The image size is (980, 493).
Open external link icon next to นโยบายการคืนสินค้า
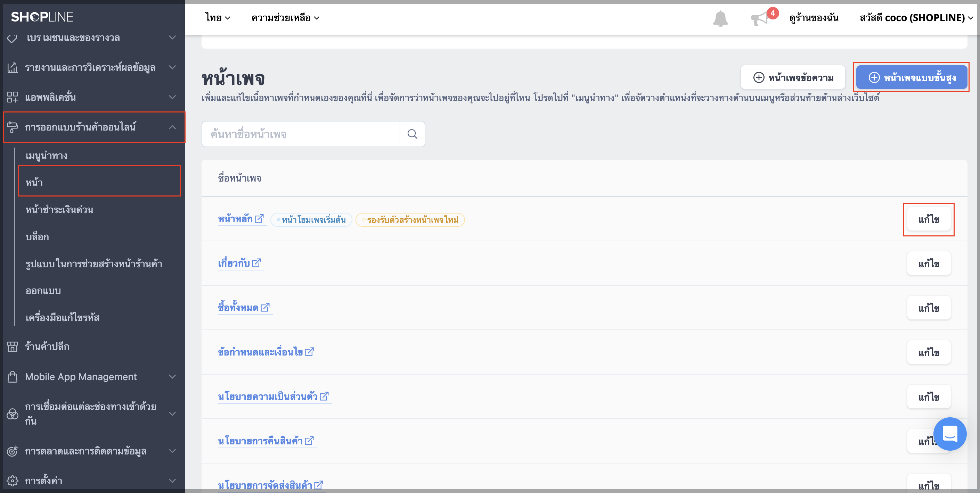tap(309, 441)
